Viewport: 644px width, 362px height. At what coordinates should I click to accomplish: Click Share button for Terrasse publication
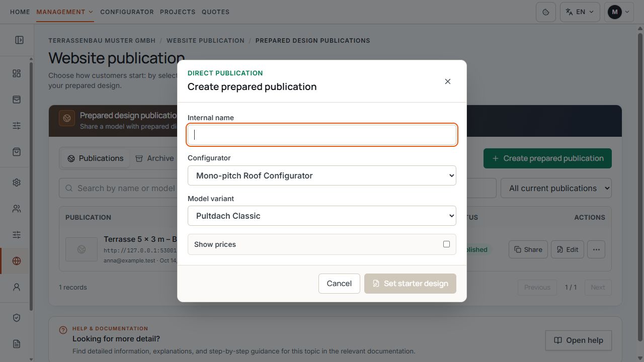click(528, 249)
